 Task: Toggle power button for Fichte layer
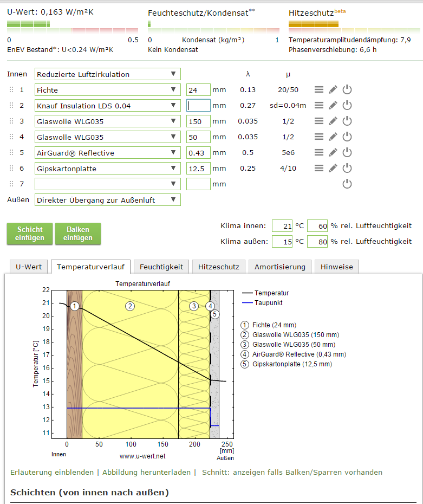click(347, 90)
